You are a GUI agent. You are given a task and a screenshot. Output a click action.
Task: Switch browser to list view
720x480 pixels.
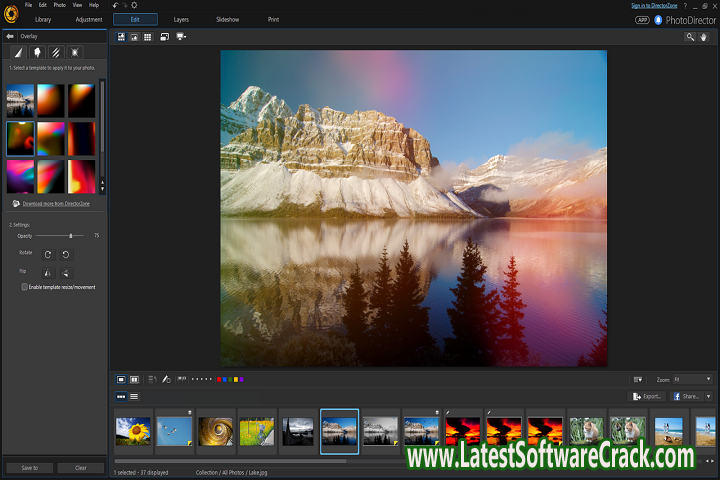pyautogui.click(x=134, y=396)
